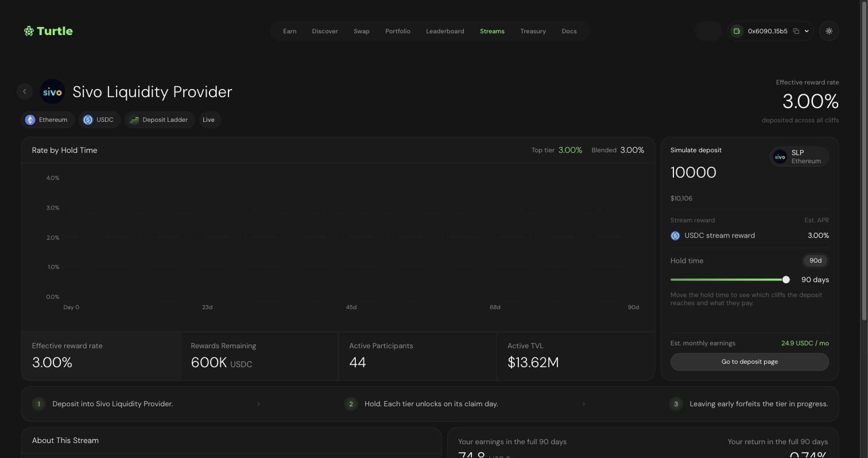This screenshot has width=868, height=458.
Task: Click the $10,106 deposit value
Action: (681, 198)
